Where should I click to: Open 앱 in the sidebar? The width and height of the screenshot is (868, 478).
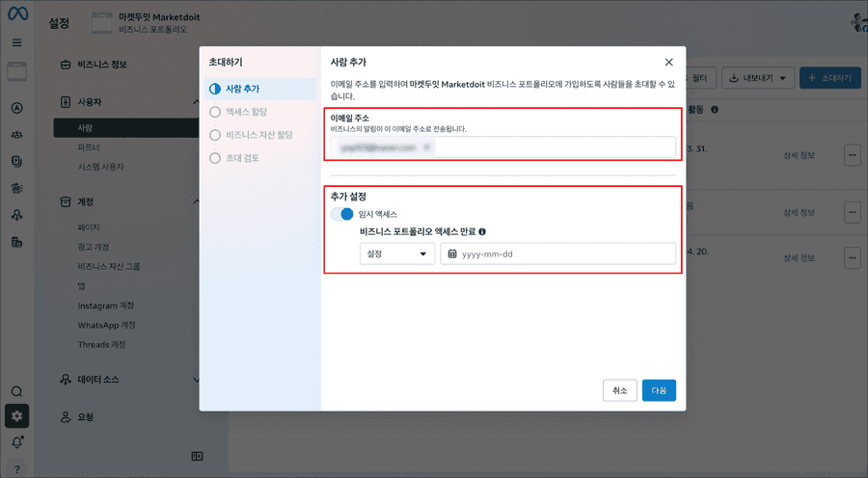coord(81,286)
